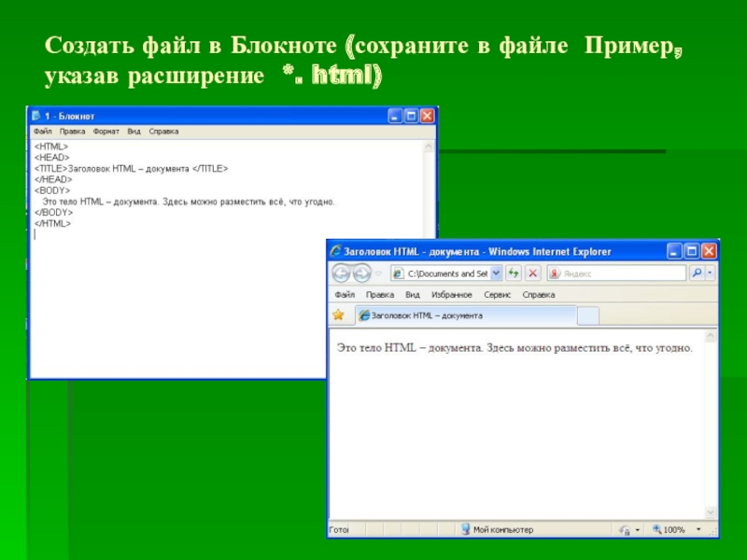Click the </HEAD> line in Блокнот
Viewport: 747px width, 560px height.
(53, 179)
